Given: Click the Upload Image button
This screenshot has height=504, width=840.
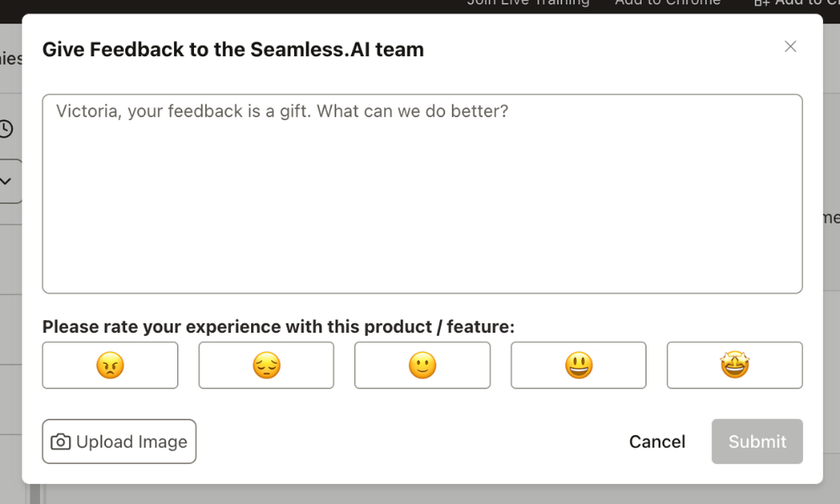Looking at the screenshot, I should (x=118, y=441).
